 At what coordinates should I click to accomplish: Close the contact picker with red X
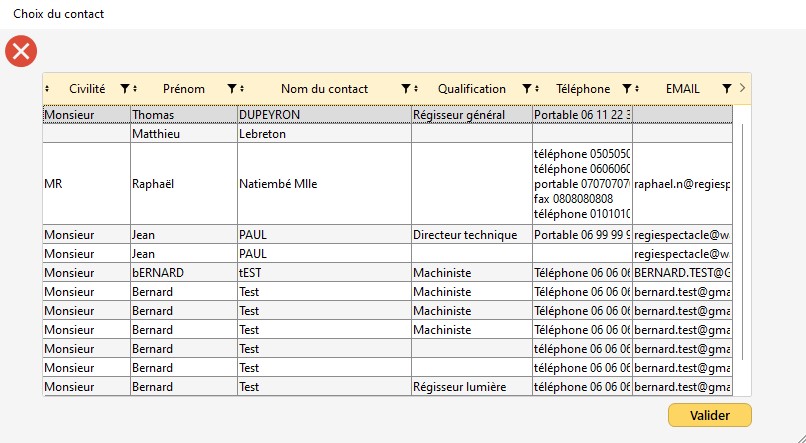(21, 51)
